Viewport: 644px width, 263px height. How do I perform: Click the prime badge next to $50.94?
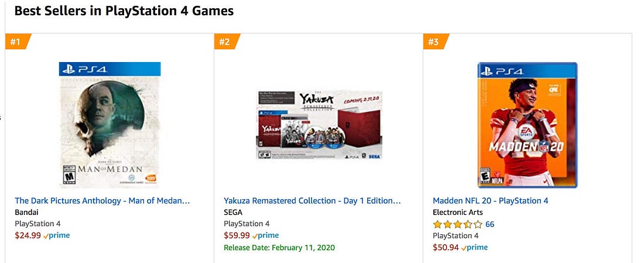tap(475, 247)
